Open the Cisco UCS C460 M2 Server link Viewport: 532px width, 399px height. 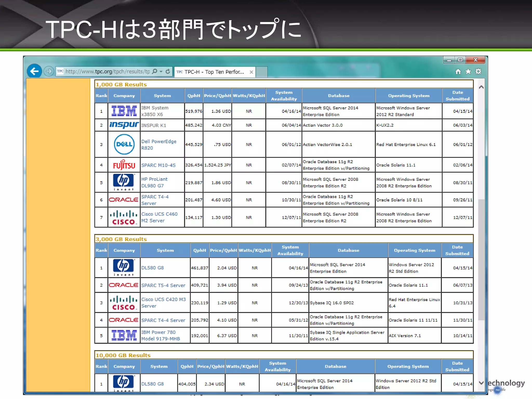tap(159, 217)
